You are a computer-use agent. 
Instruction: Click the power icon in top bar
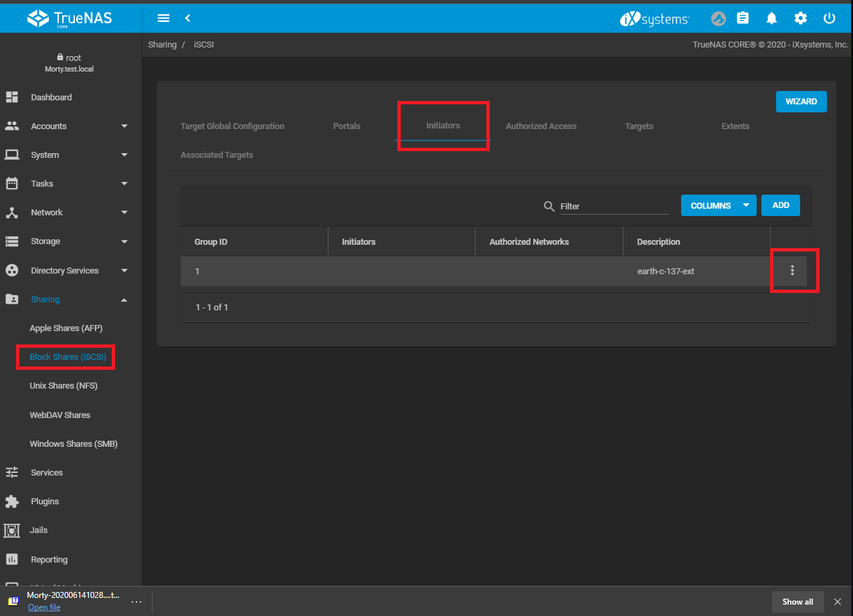[x=830, y=18]
